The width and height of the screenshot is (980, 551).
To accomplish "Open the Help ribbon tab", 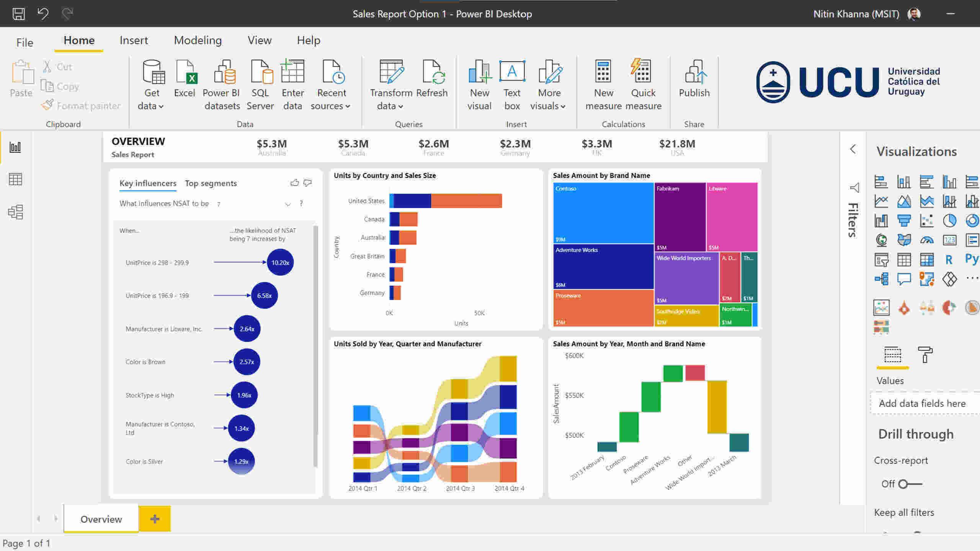I will [x=309, y=40].
